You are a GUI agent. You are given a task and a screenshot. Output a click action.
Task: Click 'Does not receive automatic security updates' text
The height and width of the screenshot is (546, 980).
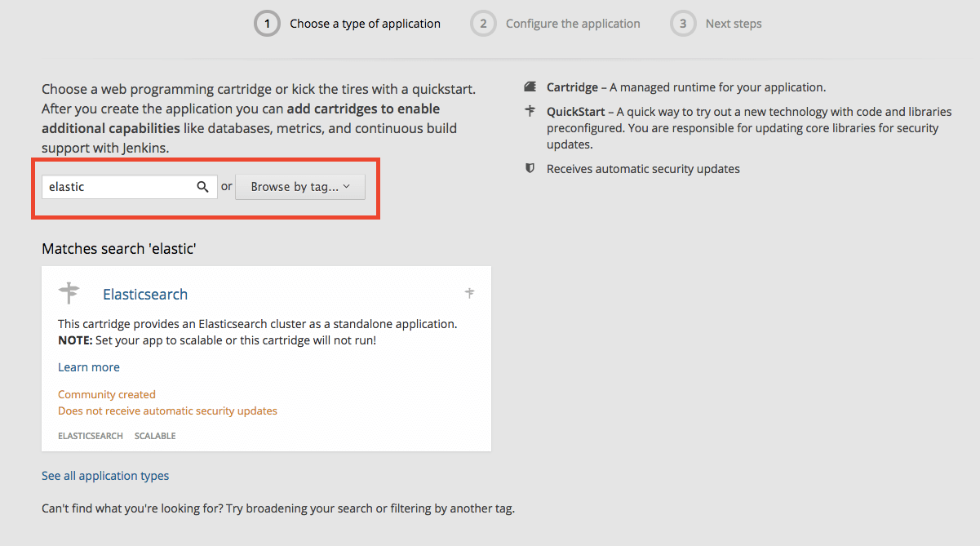[167, 411]
